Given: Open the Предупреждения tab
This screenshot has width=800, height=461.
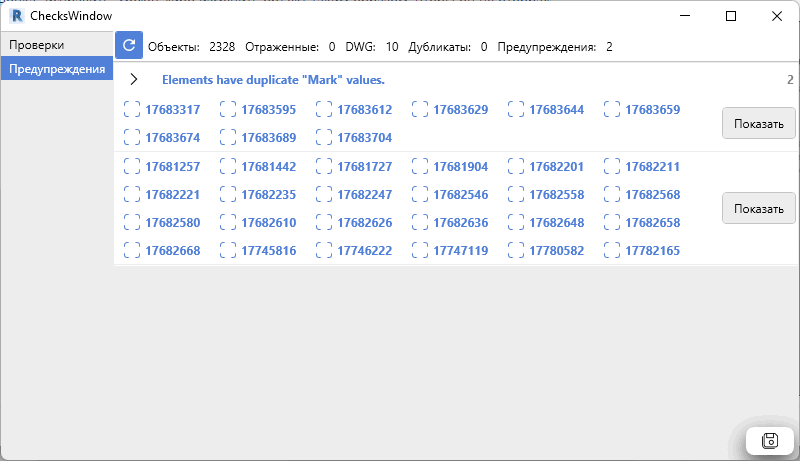Looking at the screenshot, I should (57, 69).
